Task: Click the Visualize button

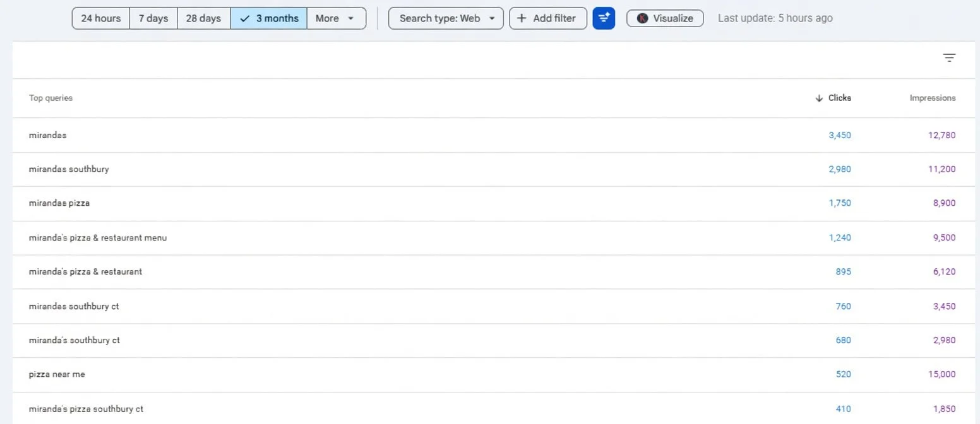Action: tap(665, 18)
